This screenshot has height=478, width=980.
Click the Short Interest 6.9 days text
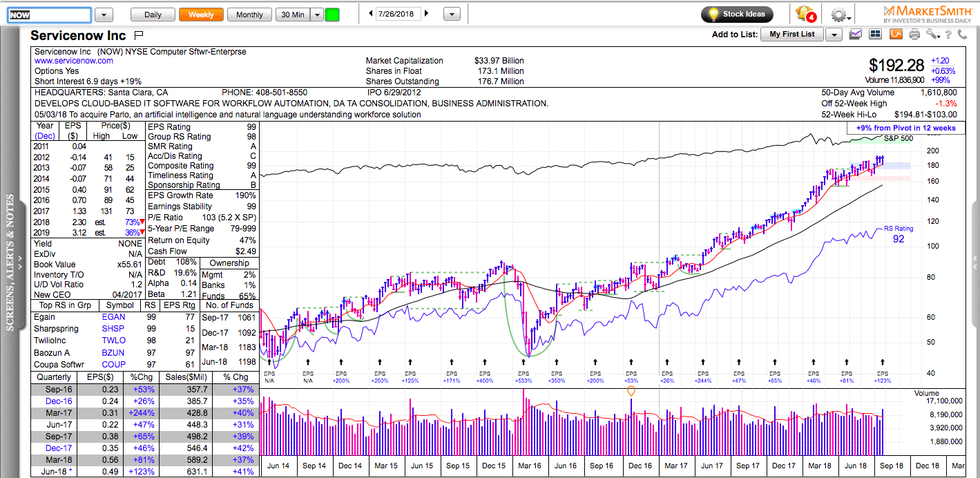pos(88,82)
